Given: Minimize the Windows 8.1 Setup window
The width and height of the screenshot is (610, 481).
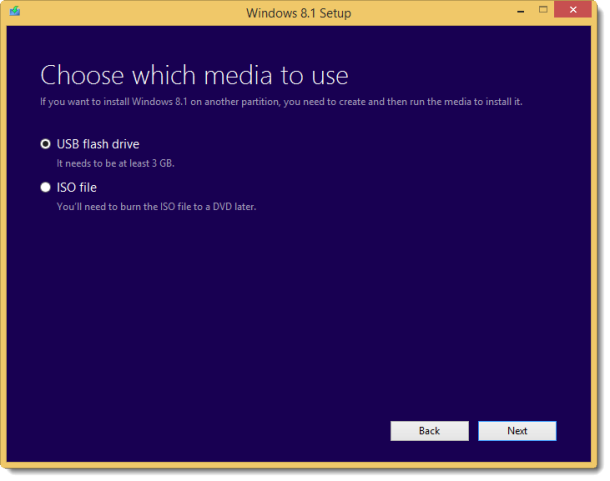Looking at the screenshot, I should click(x=521, y=12).
